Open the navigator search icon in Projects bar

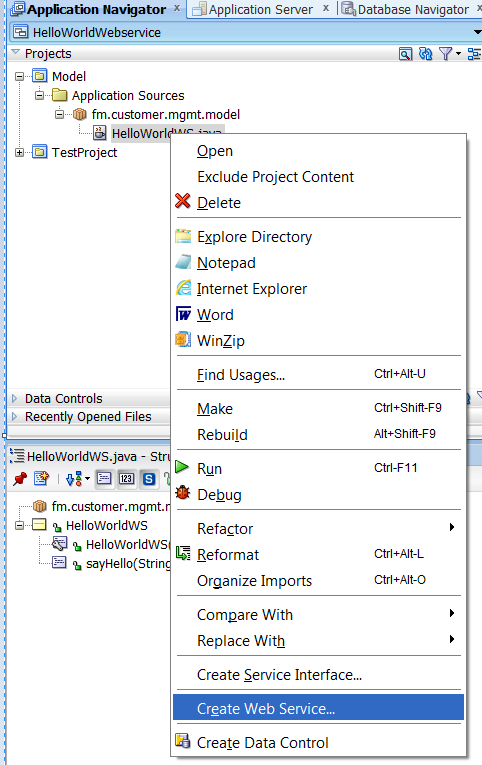point(405,54)
